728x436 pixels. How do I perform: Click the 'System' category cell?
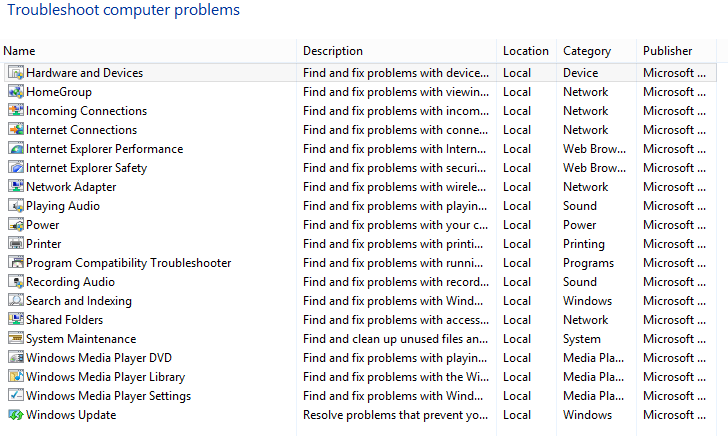pyautogui.click(x=582, y=339)
